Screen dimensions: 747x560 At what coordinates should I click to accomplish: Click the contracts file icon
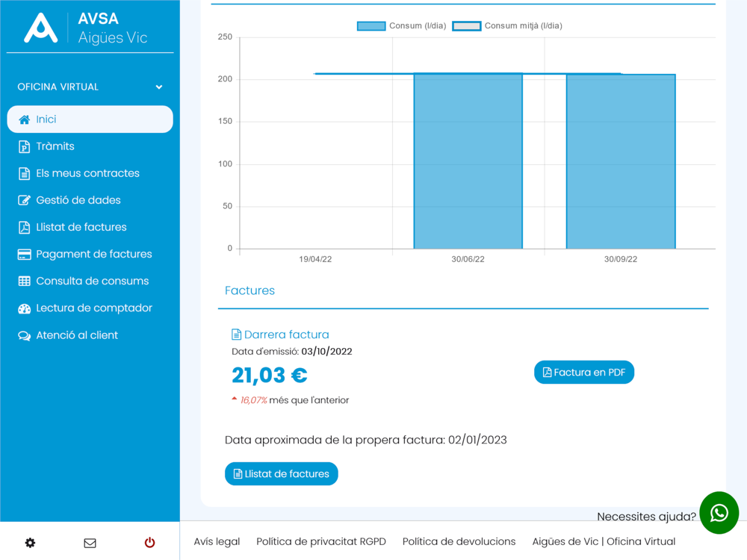tap(25, 174)
